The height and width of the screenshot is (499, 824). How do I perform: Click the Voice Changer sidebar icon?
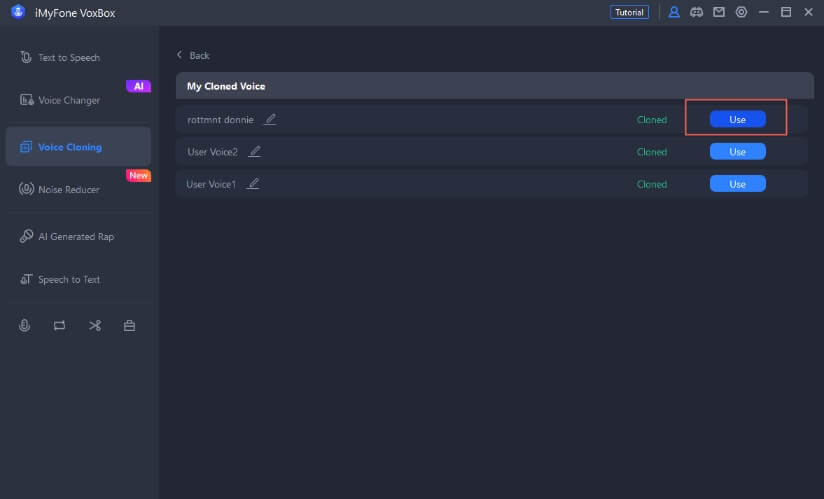coord(26,99)
